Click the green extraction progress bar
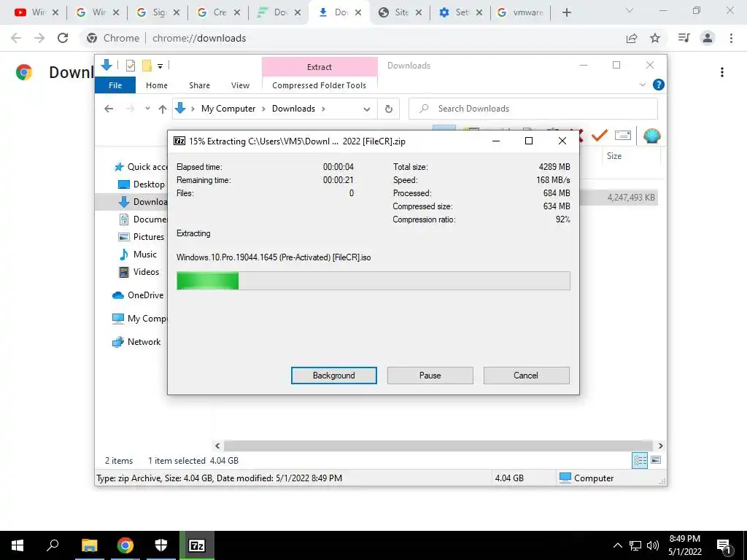747x560 pixels. click(373, 281)
